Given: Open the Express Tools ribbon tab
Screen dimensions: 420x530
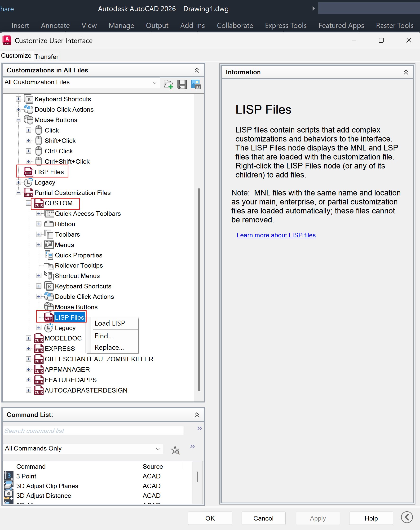Looking at the screenshot, I should (x=286, y=25).
